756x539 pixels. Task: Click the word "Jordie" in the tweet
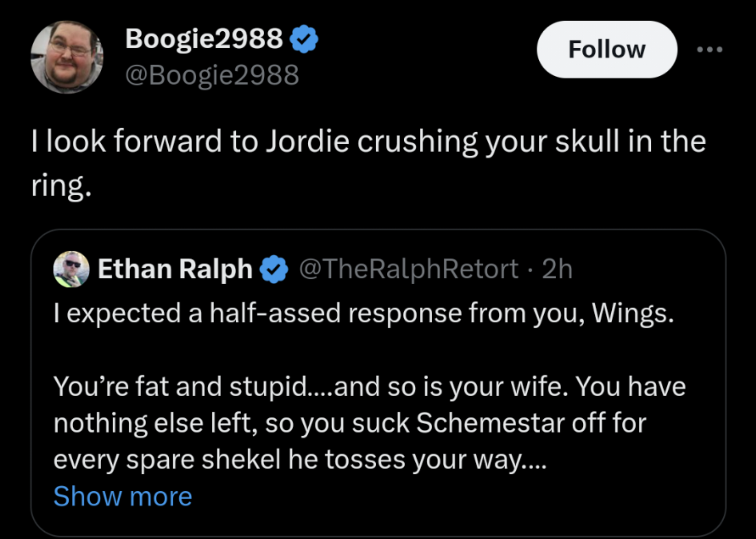307,142
